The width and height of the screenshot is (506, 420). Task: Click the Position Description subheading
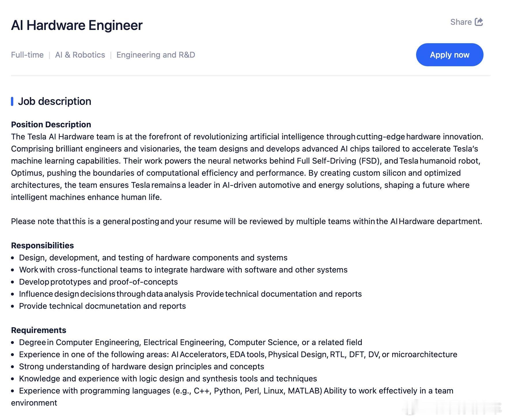pos(51,124)
